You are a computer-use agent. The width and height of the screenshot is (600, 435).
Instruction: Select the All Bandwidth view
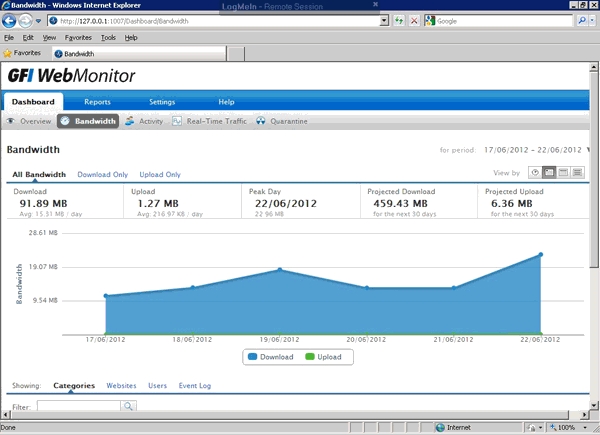pyautogui.click(x=39, y=174)
